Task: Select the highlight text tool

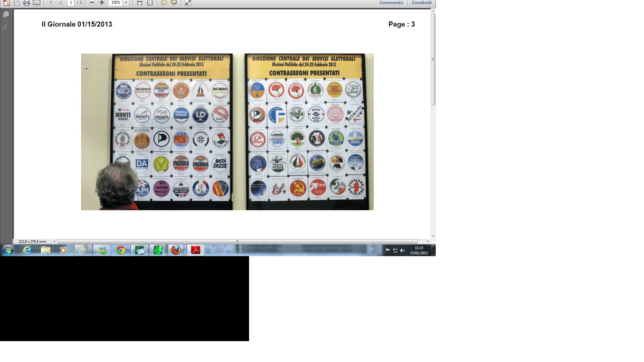Action: tap(174, 3)
